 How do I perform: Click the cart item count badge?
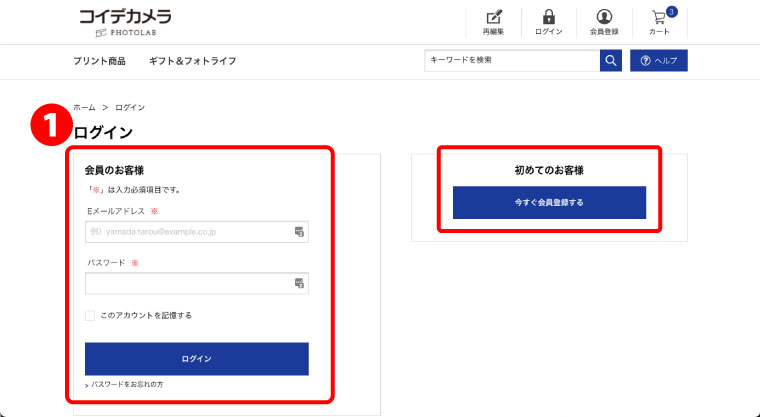click(x=672, y=11)
